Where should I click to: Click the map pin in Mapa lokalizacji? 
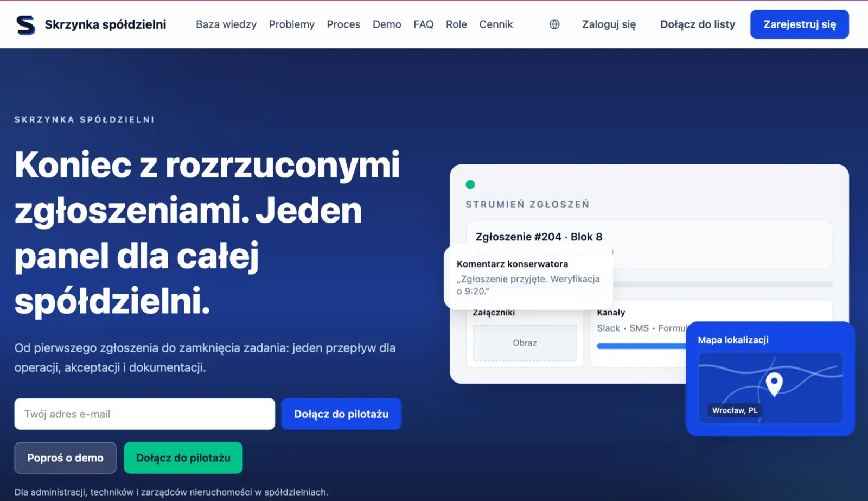point(774,384)
